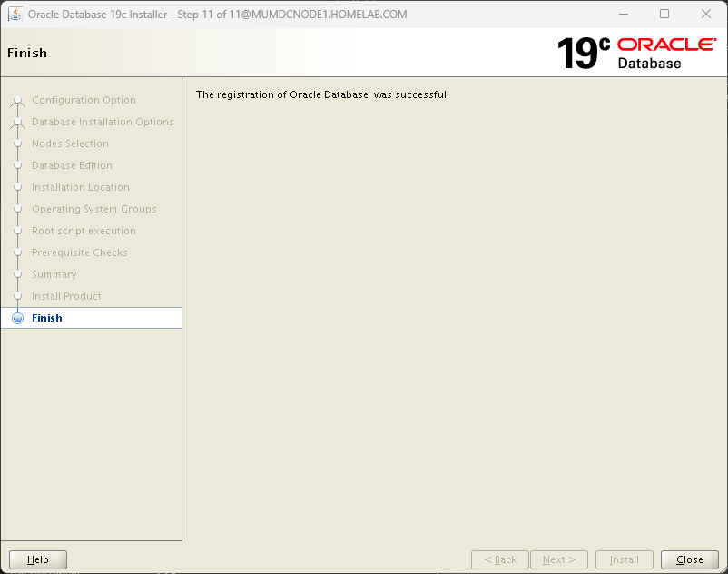Viewport: 728px width, 574px height.
Task: Click the Configuration Option step marker
Action: click(x=17, y=101)
